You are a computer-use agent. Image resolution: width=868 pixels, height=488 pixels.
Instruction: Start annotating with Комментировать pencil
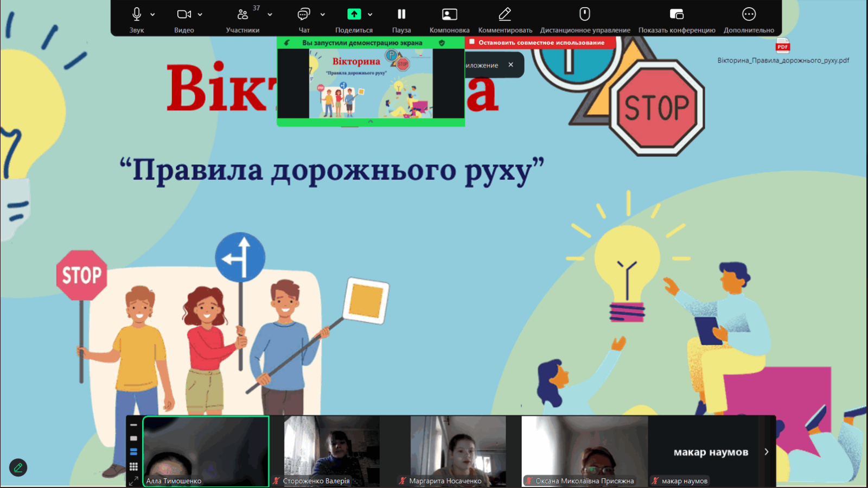point(505,15)
